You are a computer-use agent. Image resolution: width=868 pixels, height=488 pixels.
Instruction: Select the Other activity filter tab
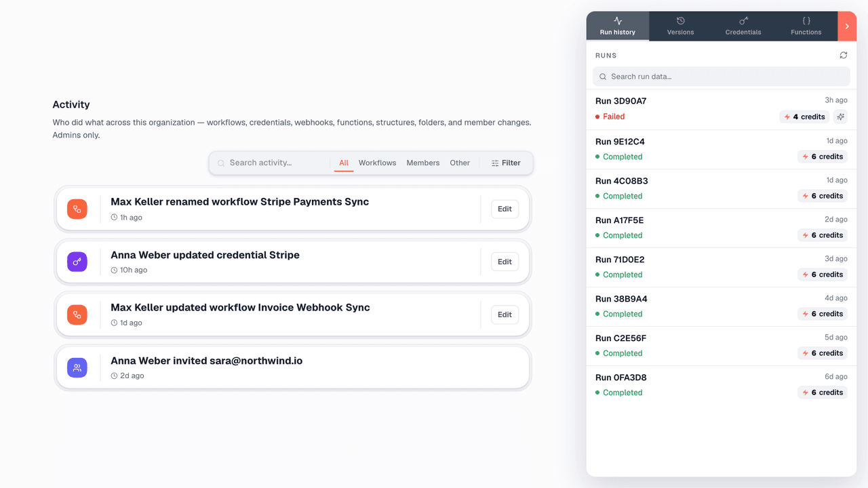click(x=460, y=163)
